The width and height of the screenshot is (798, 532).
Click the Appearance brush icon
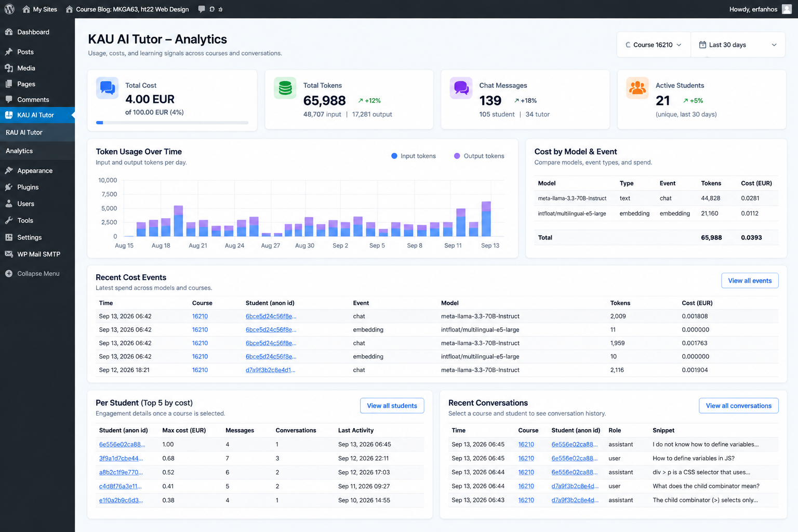pos(9,170)
